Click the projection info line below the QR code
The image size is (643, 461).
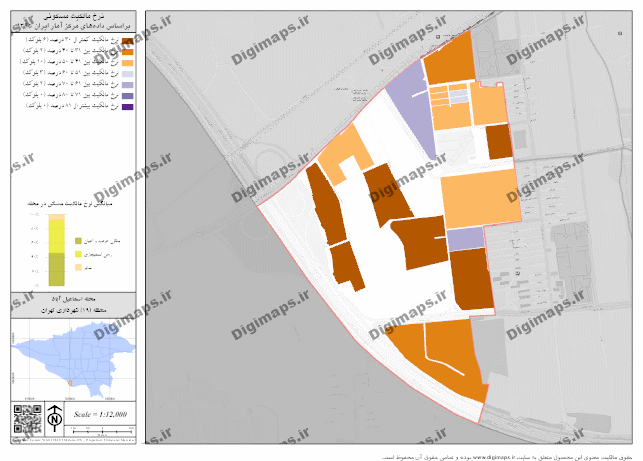pyautogui.click(x=73, y=440)
